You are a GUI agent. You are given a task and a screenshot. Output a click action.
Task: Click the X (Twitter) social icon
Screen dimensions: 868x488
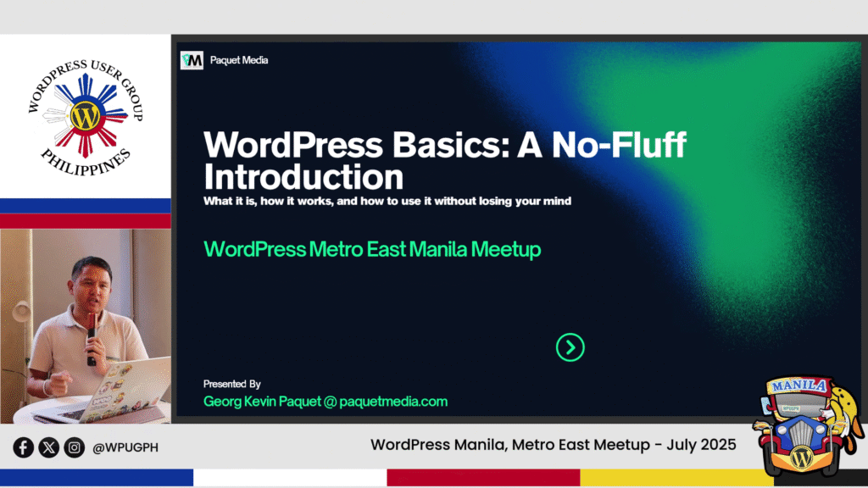point(49,447)
